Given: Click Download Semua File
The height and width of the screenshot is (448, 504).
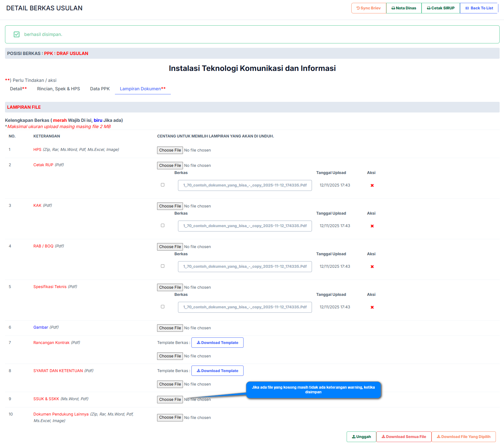Looking at the screenshot, I should [404, 437].
